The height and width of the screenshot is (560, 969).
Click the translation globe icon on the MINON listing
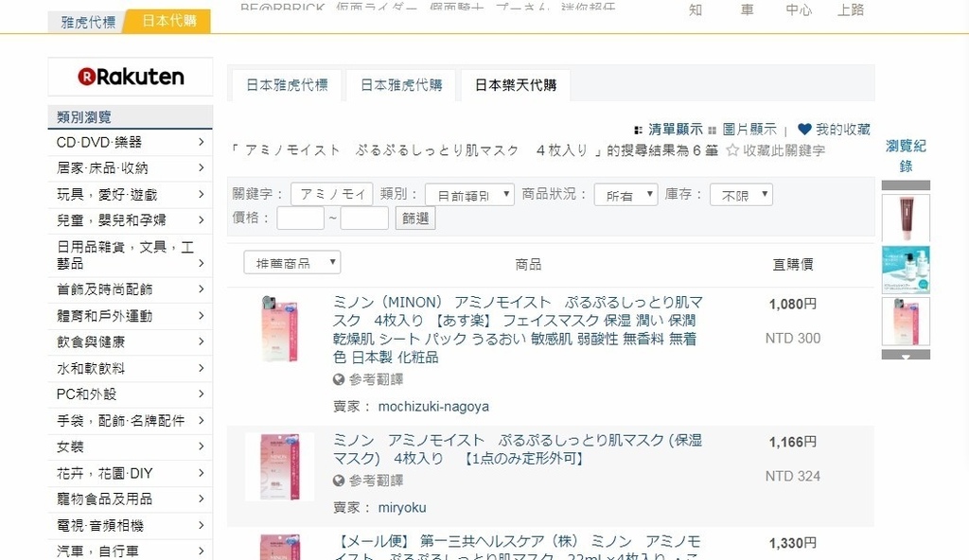click(338, 378)
